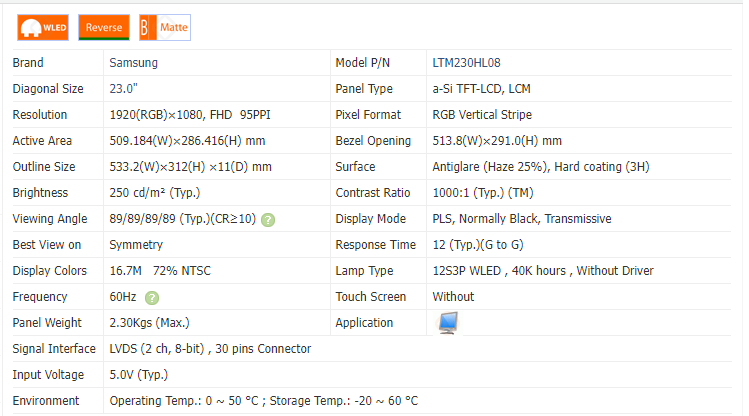The height and width of the screenshot is (416, 749).
Task: Click the Environment label
Action: coord(46,401)
